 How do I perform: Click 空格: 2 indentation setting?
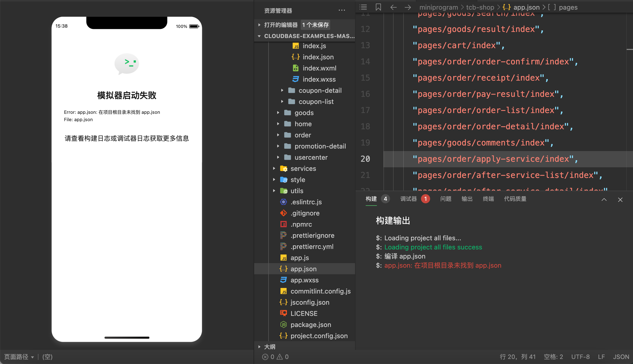point(553,357)
